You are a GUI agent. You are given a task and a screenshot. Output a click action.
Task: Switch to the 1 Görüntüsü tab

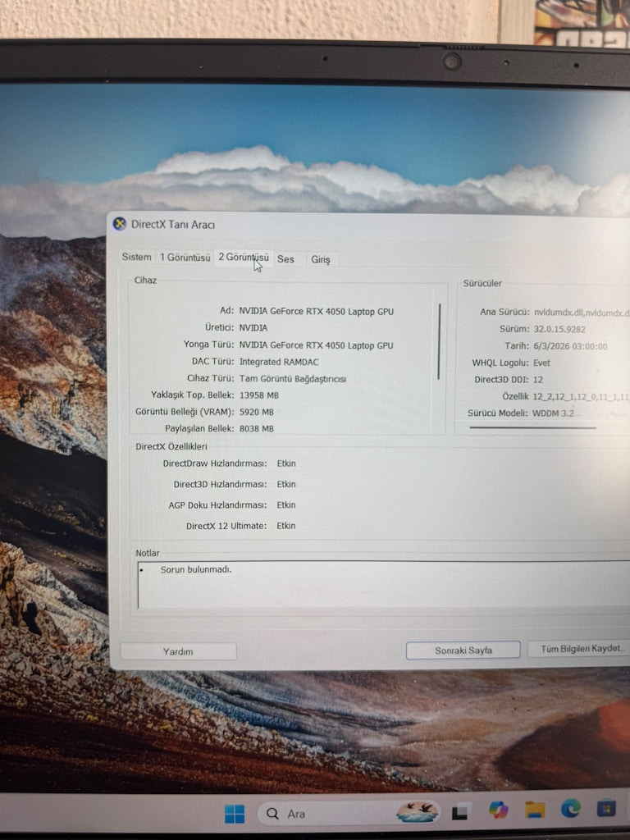tap(185, 258)
